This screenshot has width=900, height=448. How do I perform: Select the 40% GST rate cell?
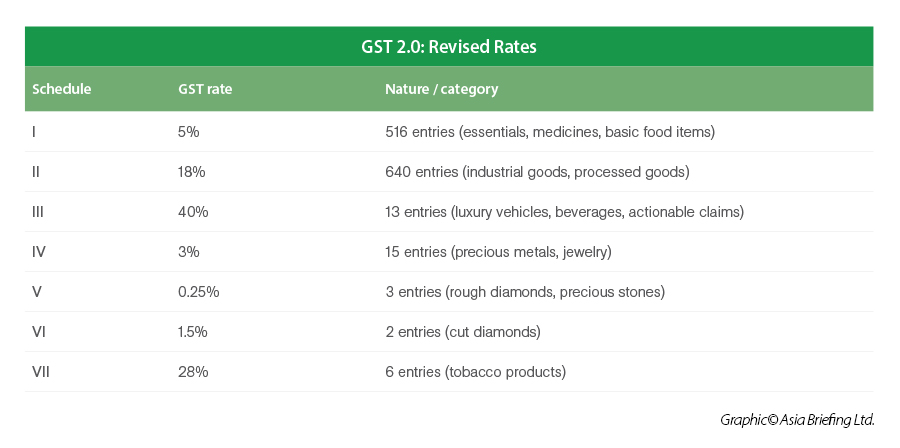[x=193, y=212]
